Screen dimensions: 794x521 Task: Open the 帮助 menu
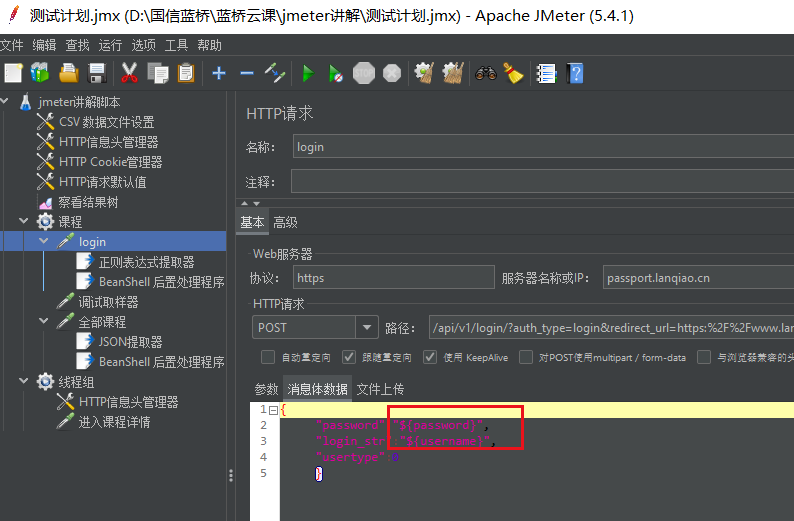pyautogui.click(x=210, y=46)
